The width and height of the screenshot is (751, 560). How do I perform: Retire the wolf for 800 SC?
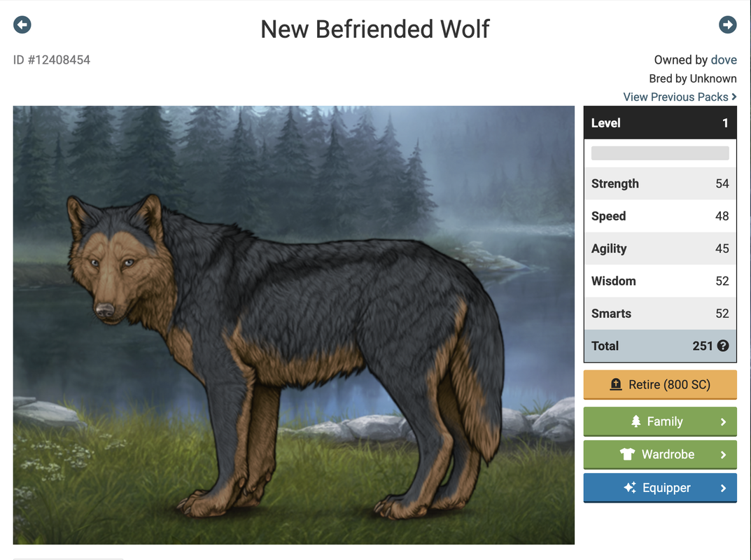[x=660, y=385]
